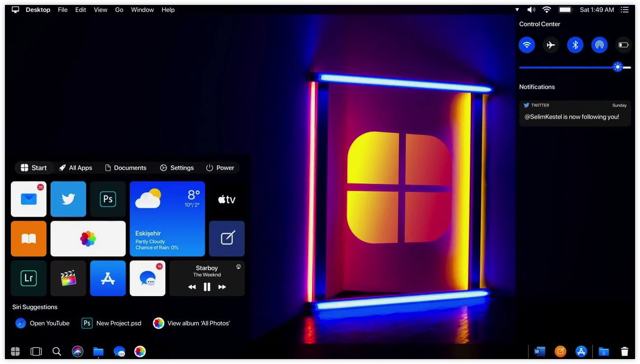The height and width of the screenshot is (364, 640).
Task: Toggle AirDrop in Control Center
Action: coord(599,45)
